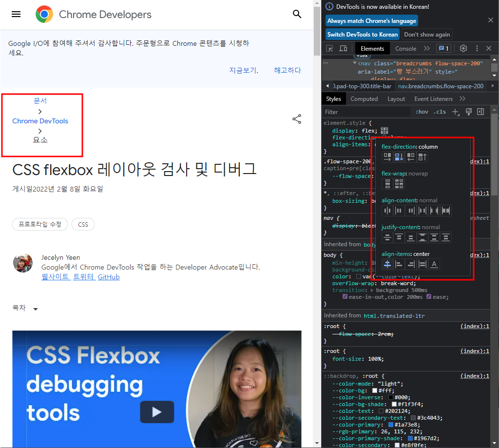Viewport: 499px width, 448px height.
Task: Expand the 목차 table of contents
Action: [25, 308]
